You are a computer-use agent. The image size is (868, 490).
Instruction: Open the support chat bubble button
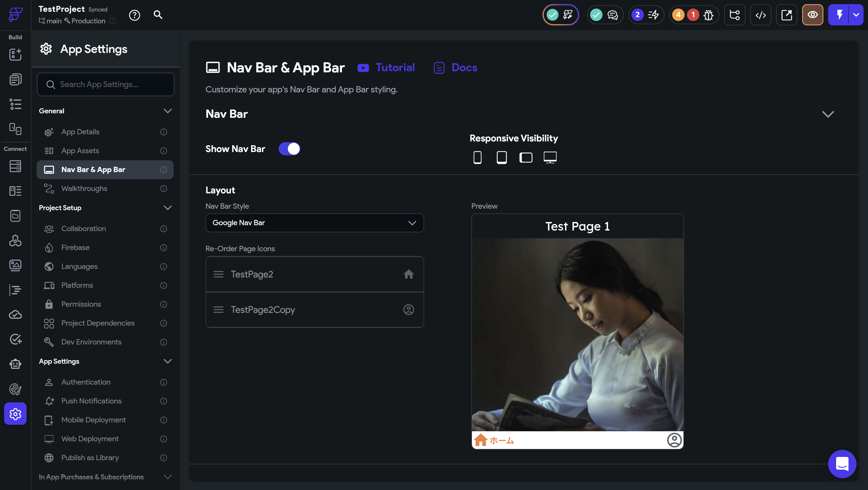pyautogui.click(x=842, y=464)
